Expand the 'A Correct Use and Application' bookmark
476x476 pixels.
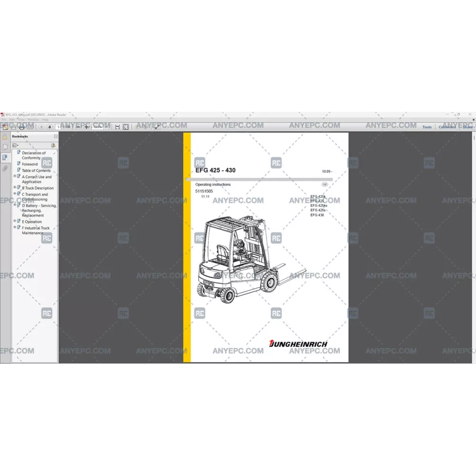click(15, 176)
